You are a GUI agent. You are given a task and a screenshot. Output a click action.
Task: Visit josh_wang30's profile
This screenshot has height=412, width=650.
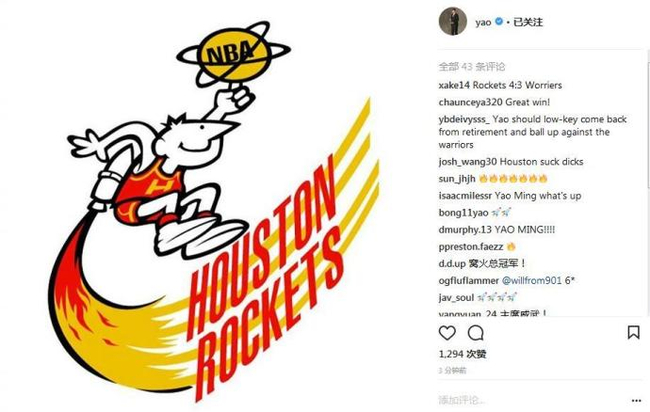click(468, 162)
